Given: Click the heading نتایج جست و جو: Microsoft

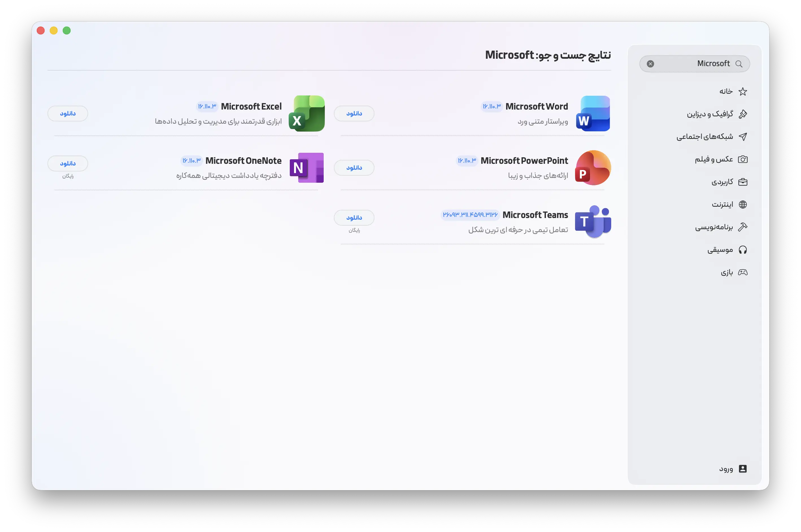Looking at the screenshot, I should click(x=548, y=55).
